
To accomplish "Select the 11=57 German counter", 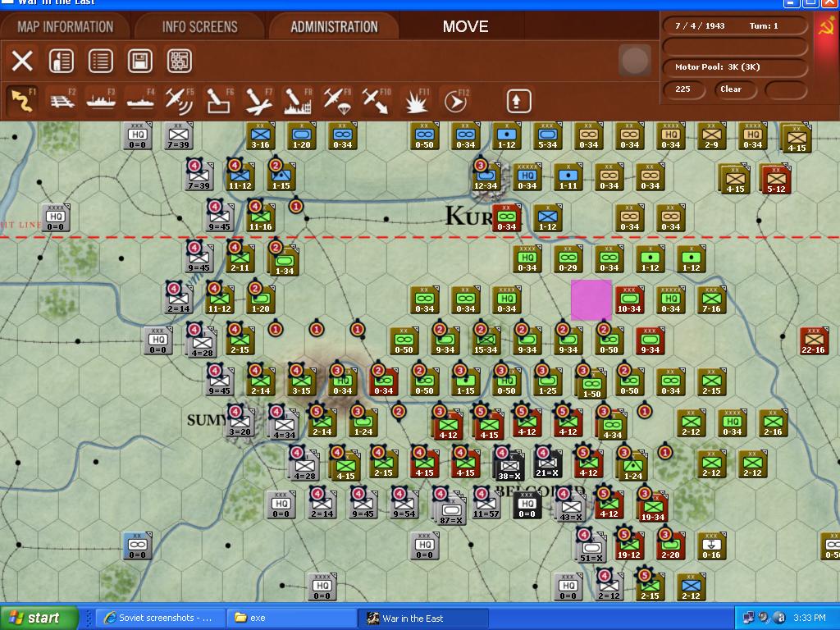I will point(486,504).
